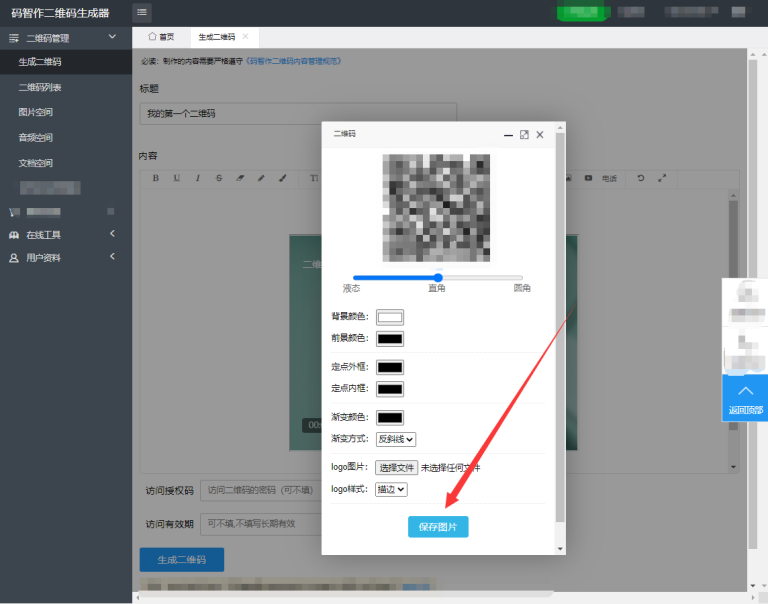768x604 pixels.
Task: Toggle the hamburger sidebar menu icon
Action: point(142,12)
